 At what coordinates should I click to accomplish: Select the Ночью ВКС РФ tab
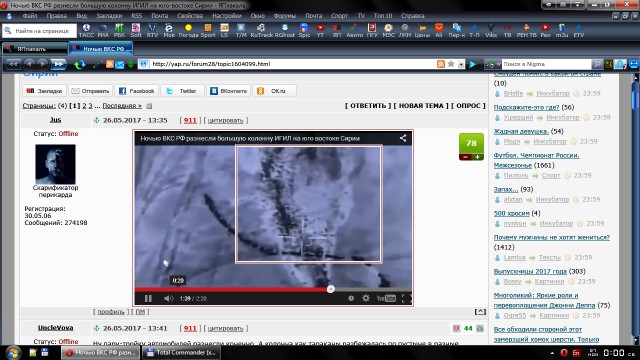point(100,49)
